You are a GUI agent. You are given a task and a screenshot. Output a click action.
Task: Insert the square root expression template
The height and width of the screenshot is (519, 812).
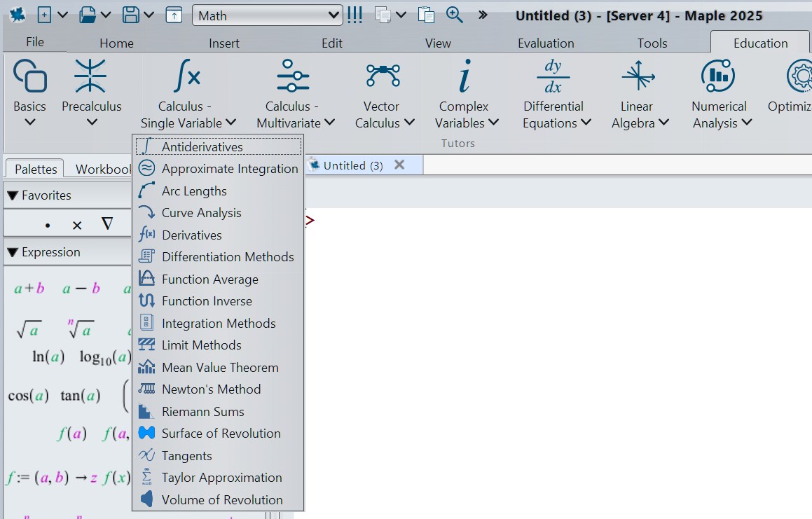[29, 328]
